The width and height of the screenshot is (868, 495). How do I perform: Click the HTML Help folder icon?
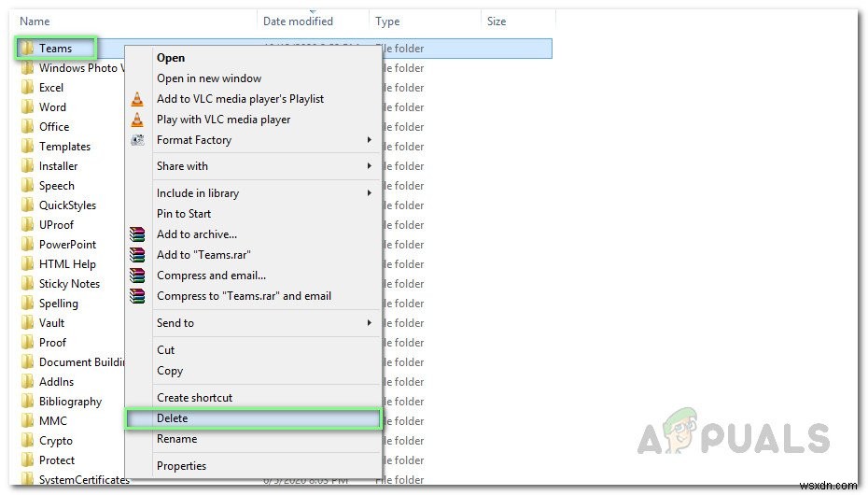coord(27,264)
